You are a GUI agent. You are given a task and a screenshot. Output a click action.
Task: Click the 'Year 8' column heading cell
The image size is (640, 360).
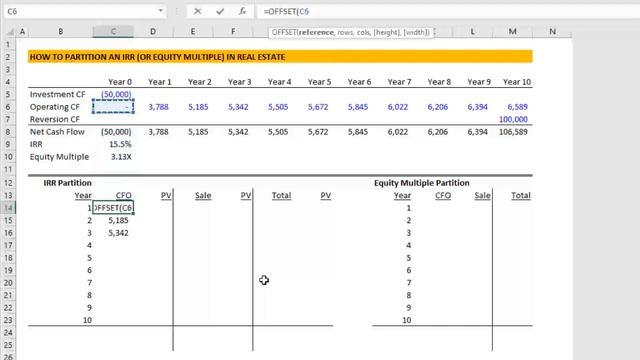[x=439, y=82]
